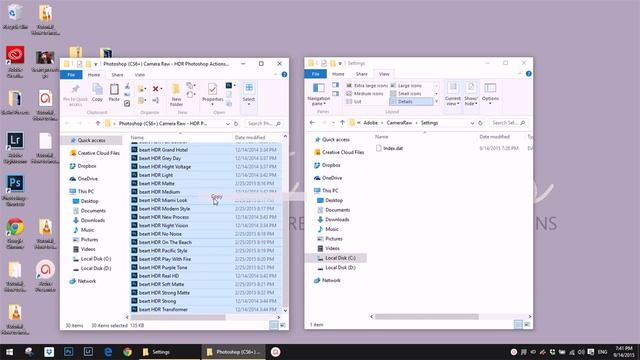
Task: Open the Home tab in Settings window
Action: [338, 74]
